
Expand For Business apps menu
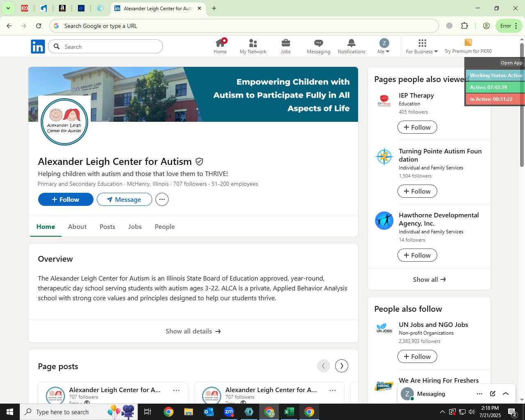(x=422, y=46)
